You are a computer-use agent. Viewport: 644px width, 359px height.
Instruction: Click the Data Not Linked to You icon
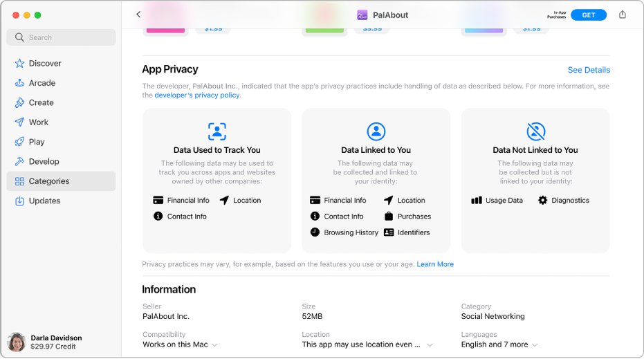coord(535,131)
